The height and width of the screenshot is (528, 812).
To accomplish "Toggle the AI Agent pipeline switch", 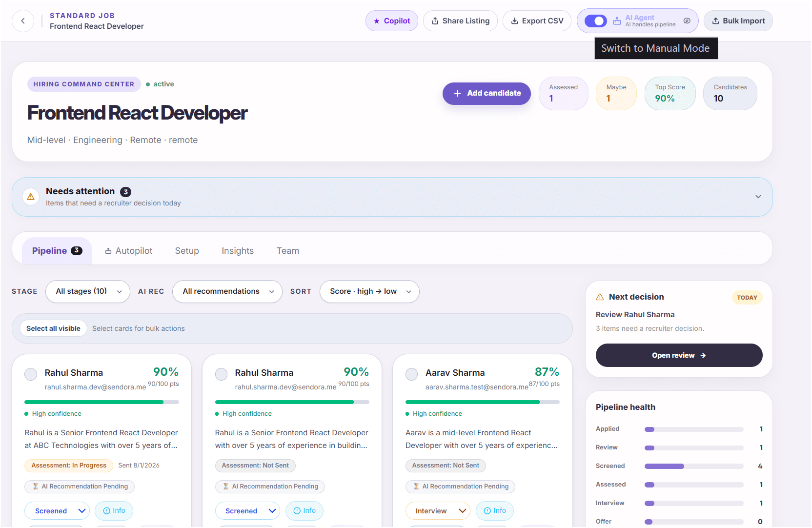I will point(595,21).
